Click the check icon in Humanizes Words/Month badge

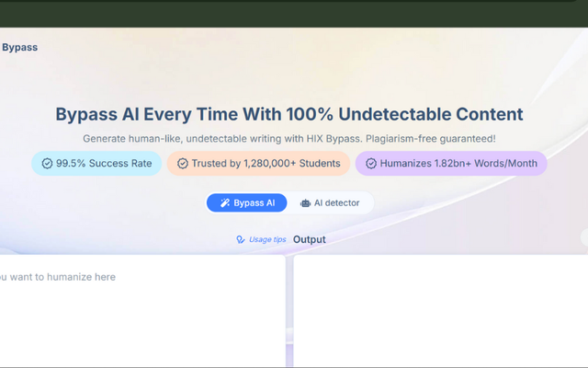pos(371,164)
